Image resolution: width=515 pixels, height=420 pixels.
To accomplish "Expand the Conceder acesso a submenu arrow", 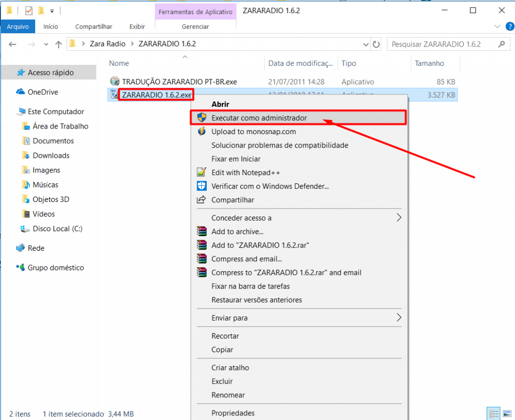I will (x=399, y=218).
